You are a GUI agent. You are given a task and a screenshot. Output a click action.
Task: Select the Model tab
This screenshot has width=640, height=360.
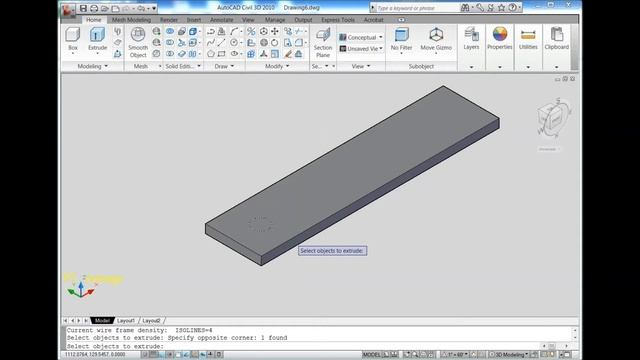pyautogui.click(x=102, y=321)
